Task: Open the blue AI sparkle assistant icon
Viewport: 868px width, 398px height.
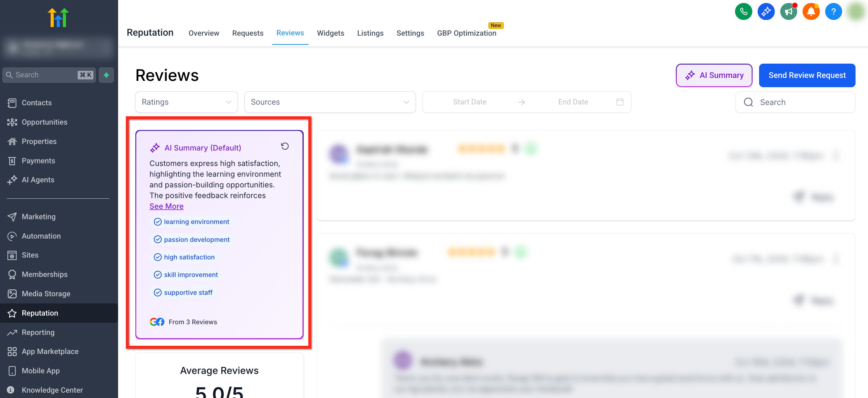Action: (766, 12)
